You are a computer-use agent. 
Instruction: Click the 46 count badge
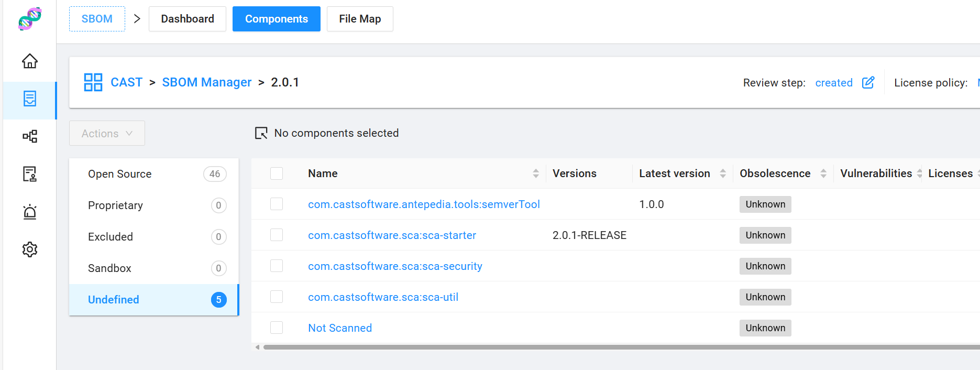point(215,174)
